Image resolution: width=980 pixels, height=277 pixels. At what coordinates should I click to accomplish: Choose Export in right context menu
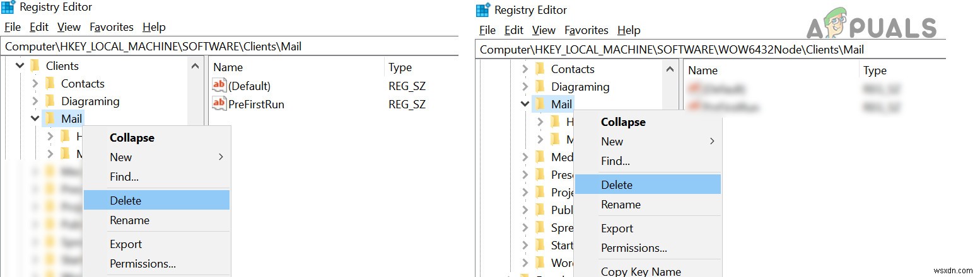pyautogui.click(x=648, y=229)
